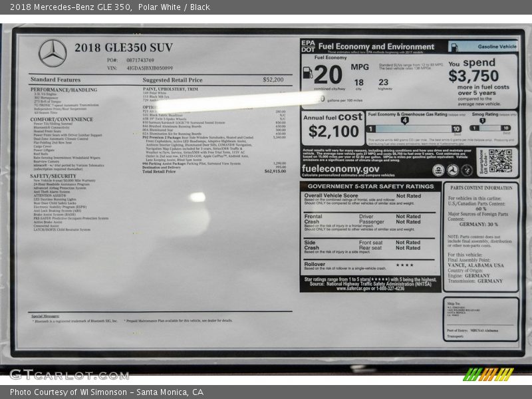Click the 23 highway MPG value
The height and width of the screenshot is (399, 532).
[x=384, y=82]
